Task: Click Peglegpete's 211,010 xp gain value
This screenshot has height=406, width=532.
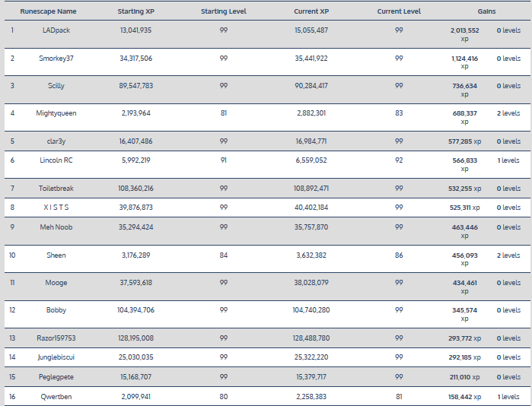Action: coord(464,377)
